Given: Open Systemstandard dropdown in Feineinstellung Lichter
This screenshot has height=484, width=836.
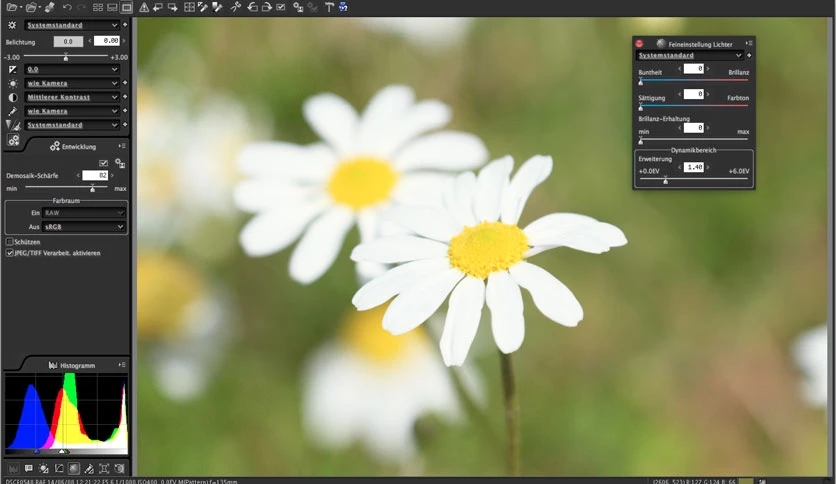Looking at the screenshot, I should 689,55.
